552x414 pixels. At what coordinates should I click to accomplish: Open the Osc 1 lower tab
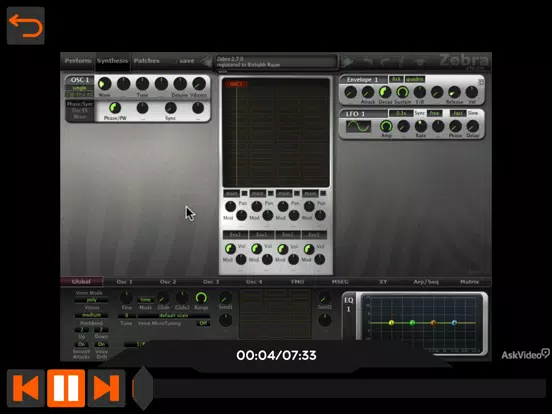(x=124, y=282)
